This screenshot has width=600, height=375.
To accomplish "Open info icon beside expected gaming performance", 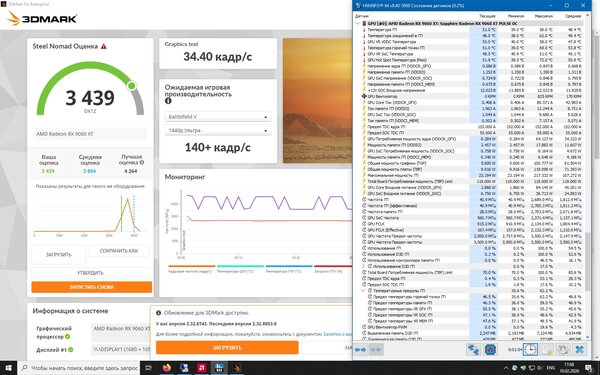I will coord(168,101).
